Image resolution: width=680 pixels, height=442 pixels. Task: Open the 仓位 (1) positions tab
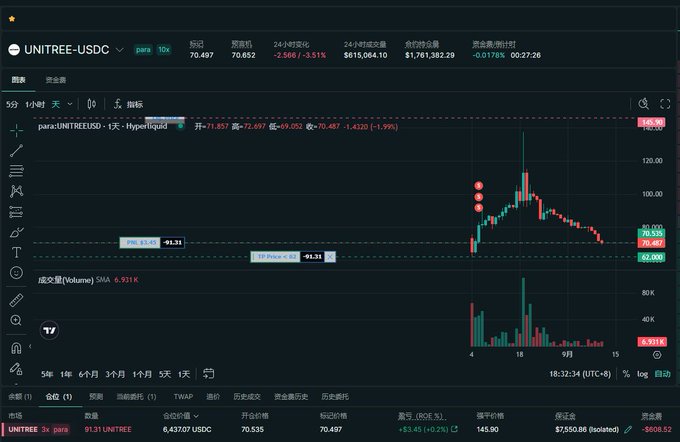[x=59, y=396]
